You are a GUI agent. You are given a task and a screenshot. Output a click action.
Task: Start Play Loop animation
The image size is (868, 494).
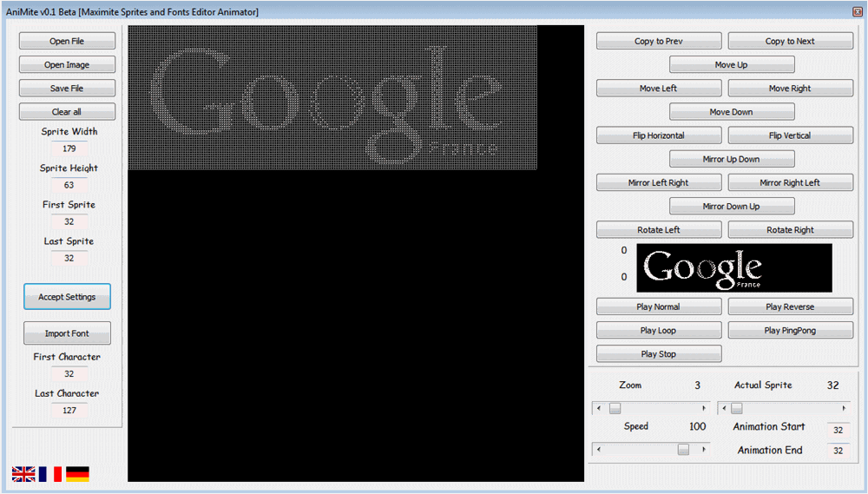pos(659,331)
